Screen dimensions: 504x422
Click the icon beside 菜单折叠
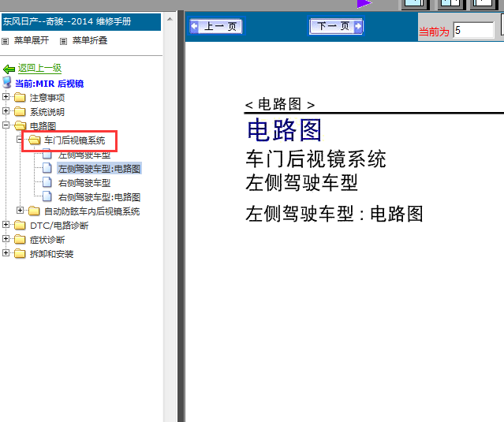64,42
